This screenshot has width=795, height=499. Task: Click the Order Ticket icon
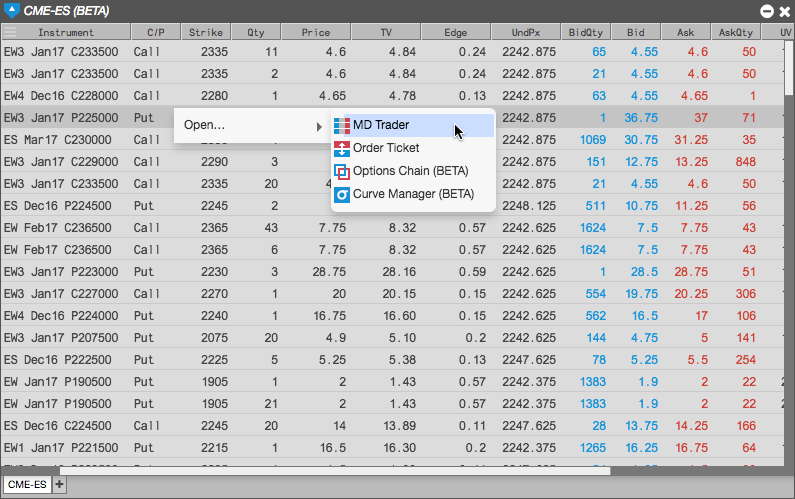click(x=342, y=149)
